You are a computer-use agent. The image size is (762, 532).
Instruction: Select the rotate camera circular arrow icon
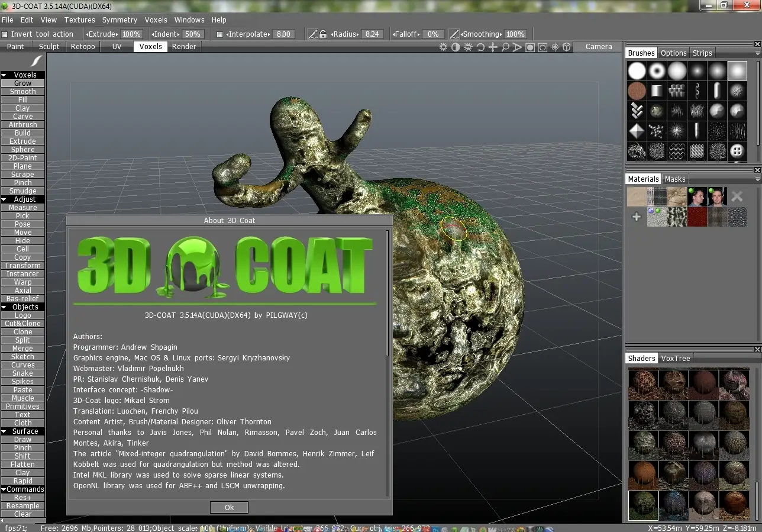[x=480, y=47]
